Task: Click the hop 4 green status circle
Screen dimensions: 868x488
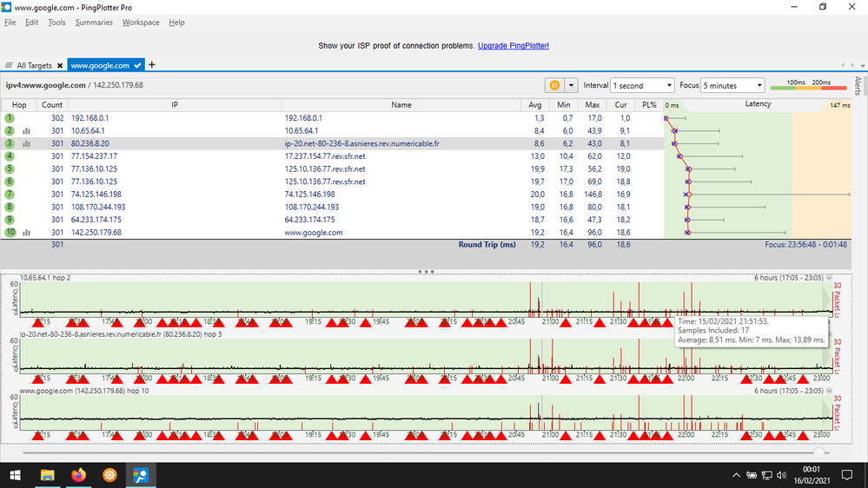Action: (x=10, y=156)
